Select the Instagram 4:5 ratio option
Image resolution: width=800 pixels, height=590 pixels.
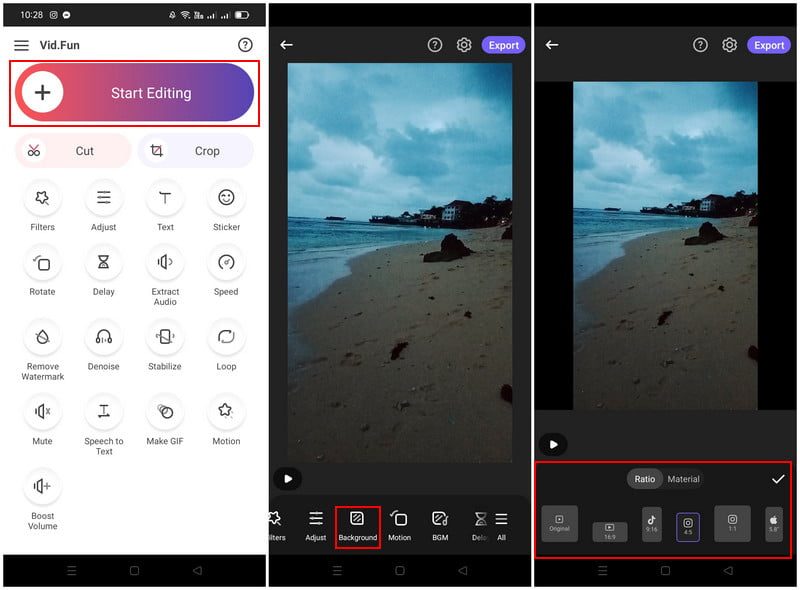[688, 526]
